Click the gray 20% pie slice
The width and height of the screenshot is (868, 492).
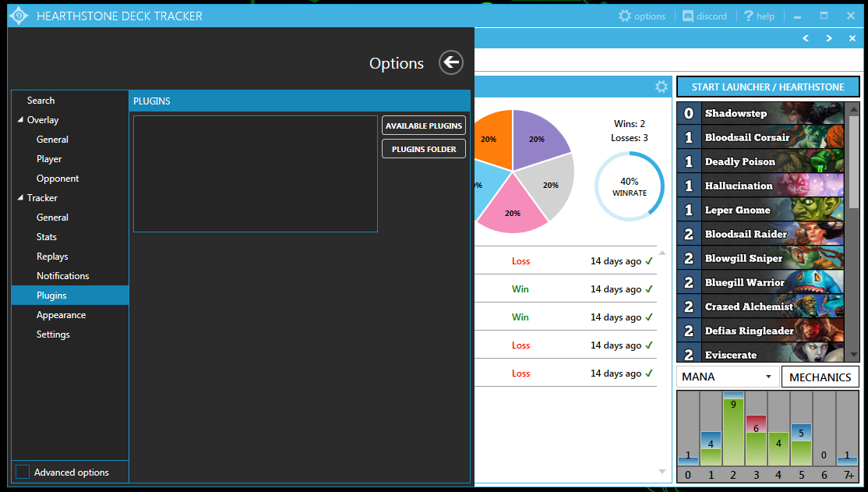548,185
